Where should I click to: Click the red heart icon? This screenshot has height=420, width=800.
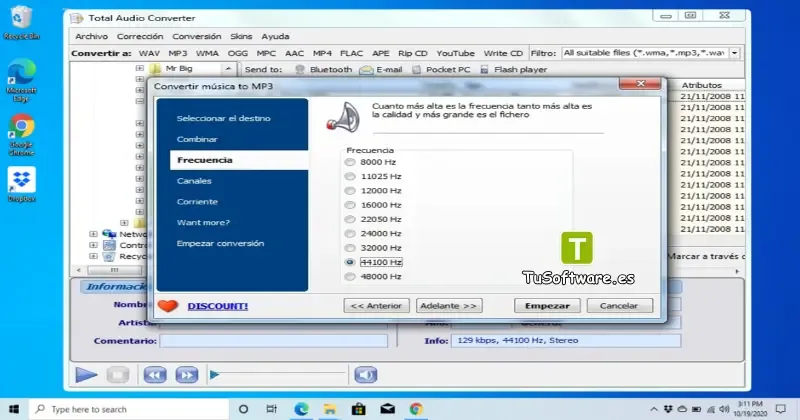pyautogui.click(x=168, y=306)
